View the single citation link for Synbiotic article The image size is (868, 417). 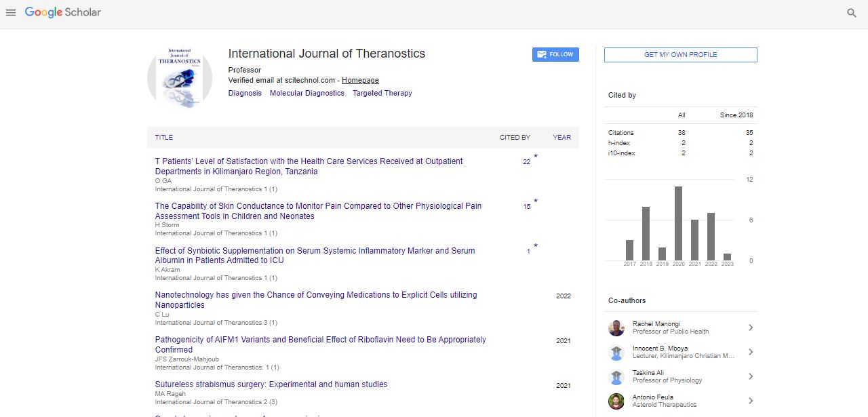[528, 251]
